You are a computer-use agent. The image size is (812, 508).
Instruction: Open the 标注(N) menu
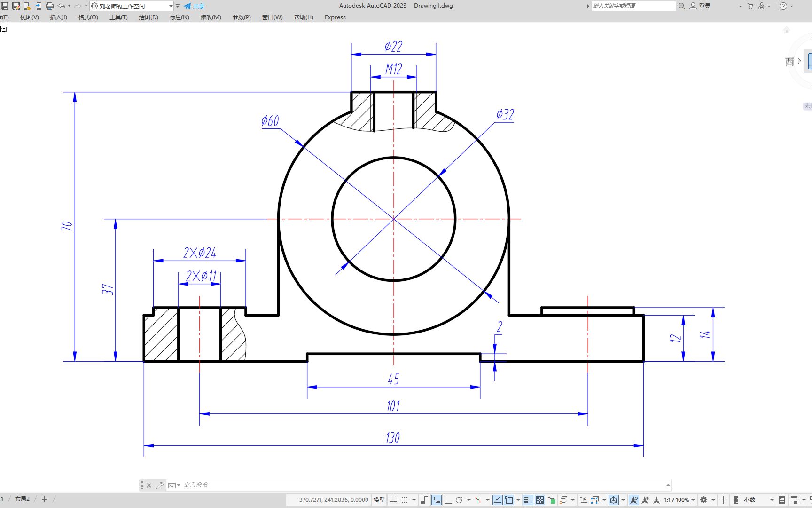tap(179, 17)
